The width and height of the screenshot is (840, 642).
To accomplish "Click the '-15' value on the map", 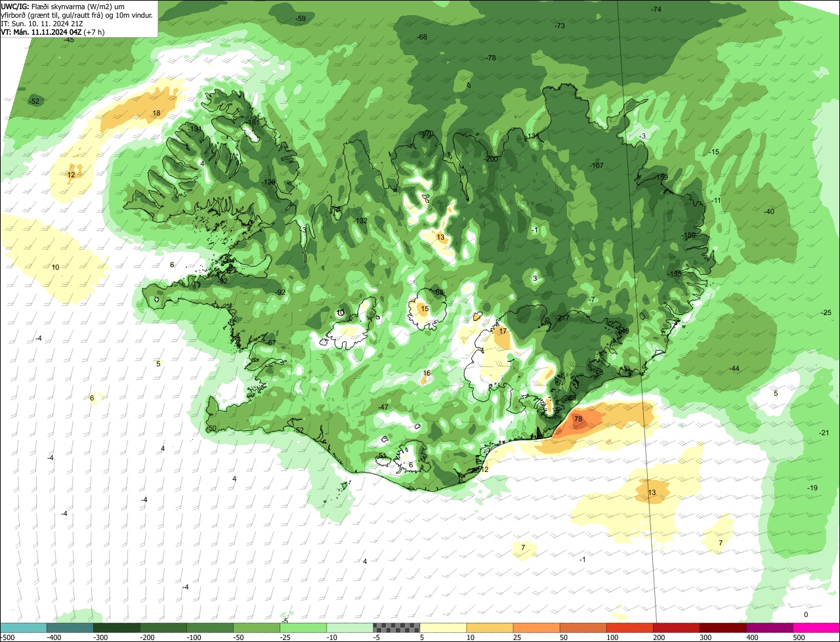I will [714, 152].
